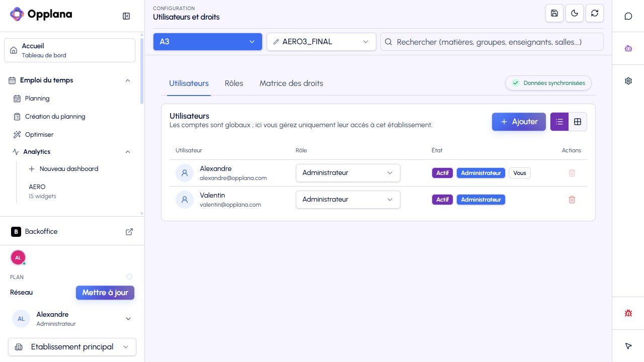Click the Ajouter button
The width and height of the screenshot is (644, 362).
click(519, 122)
